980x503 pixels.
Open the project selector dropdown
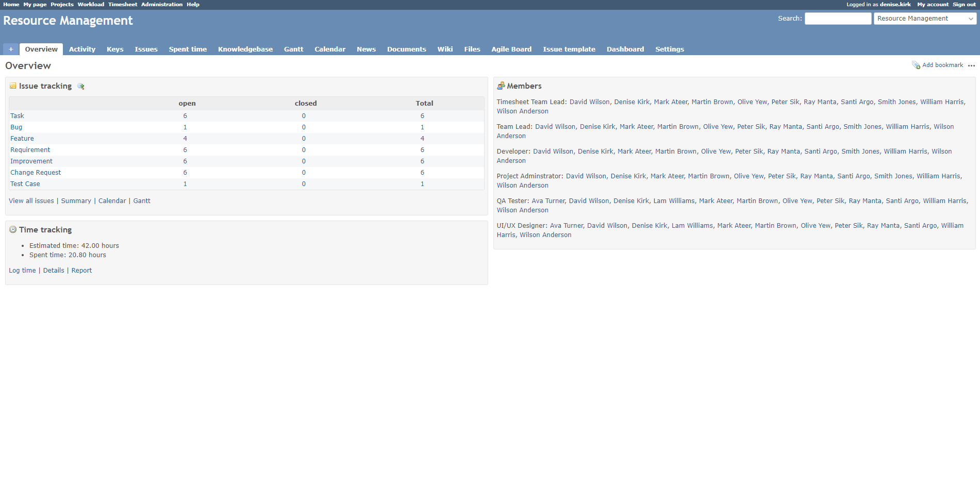pyautogui.click(x=925, y=19)
